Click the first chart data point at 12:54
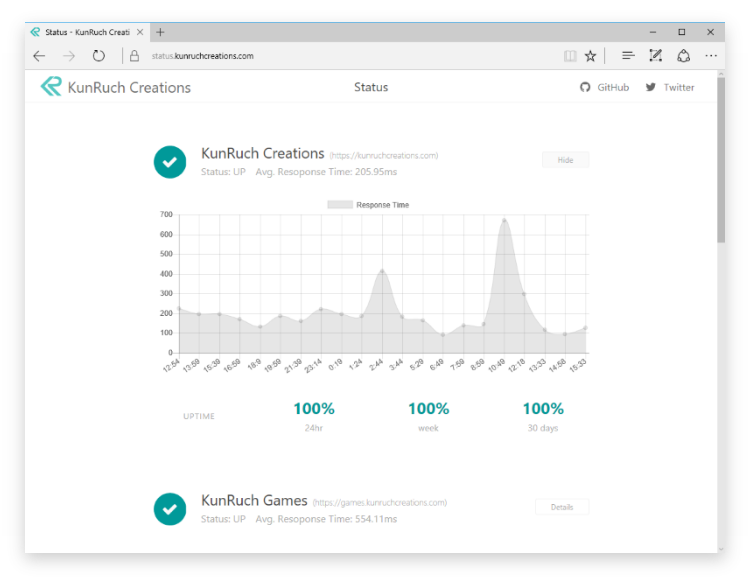The height and width of the screenshot is (580, 750). (x=179, y=308)
